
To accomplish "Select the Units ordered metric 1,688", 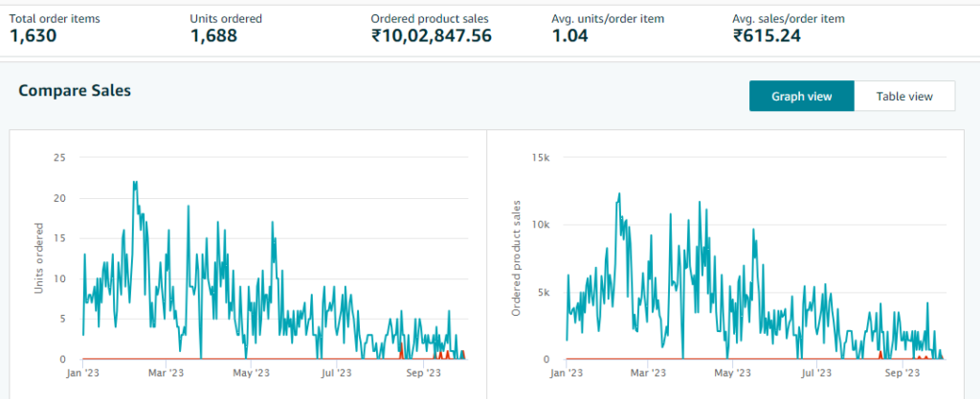I will click(x=213, y=36).
